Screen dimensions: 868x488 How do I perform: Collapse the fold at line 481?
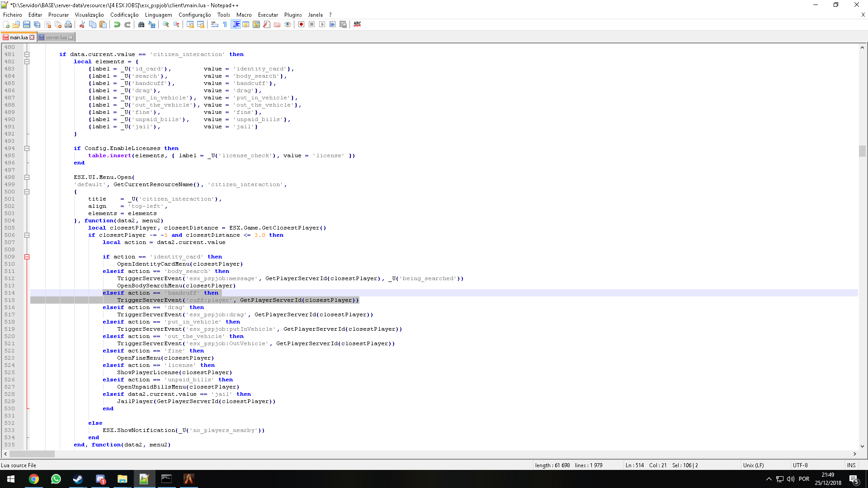27,54
